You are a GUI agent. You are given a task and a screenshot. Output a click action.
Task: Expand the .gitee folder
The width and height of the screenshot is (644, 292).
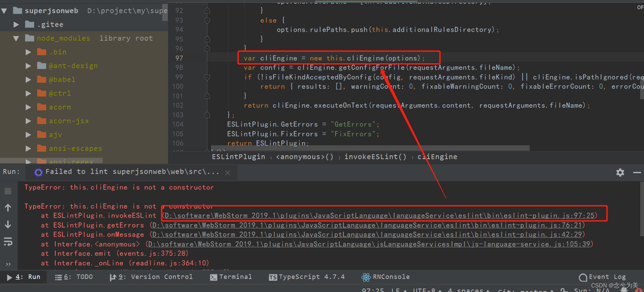point(16,24)
